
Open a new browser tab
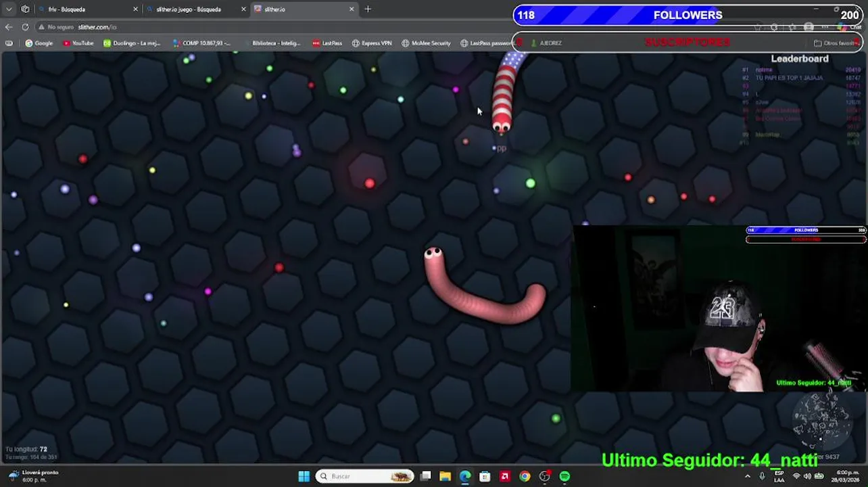pyautogui.click(x=368, y=9)
